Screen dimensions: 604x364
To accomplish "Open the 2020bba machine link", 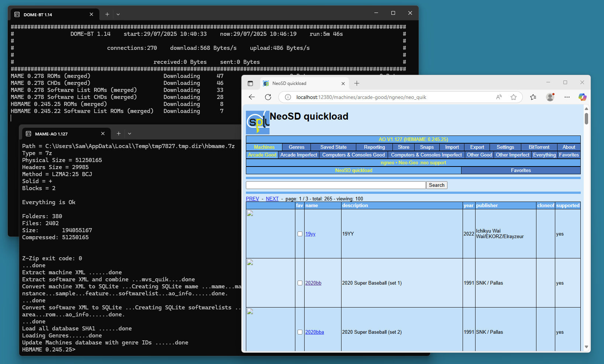I will [x=315, y=332].
